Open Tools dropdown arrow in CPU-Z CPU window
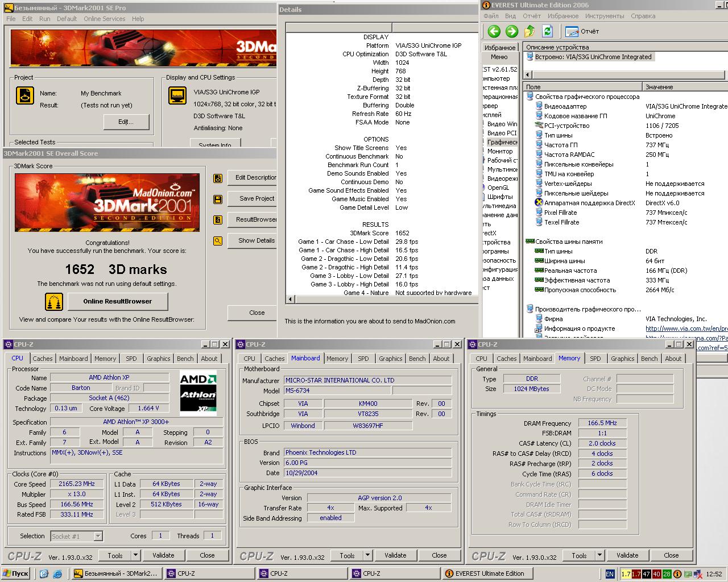 (x=135, y=555)
